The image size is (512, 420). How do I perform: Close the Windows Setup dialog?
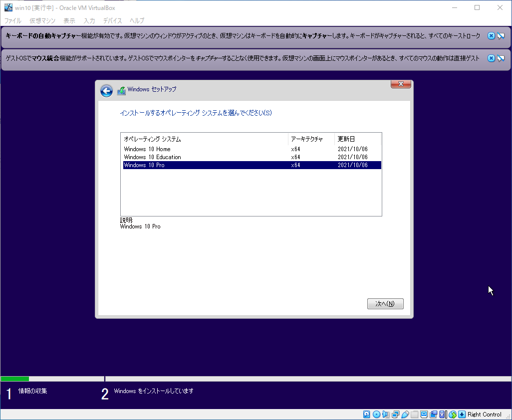click(401, 84)
